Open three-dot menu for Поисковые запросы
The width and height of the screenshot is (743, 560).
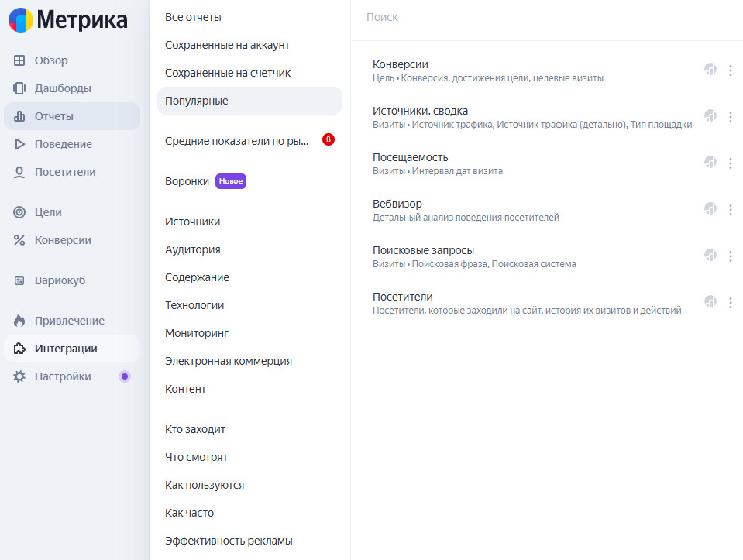(x=731, y=256)
